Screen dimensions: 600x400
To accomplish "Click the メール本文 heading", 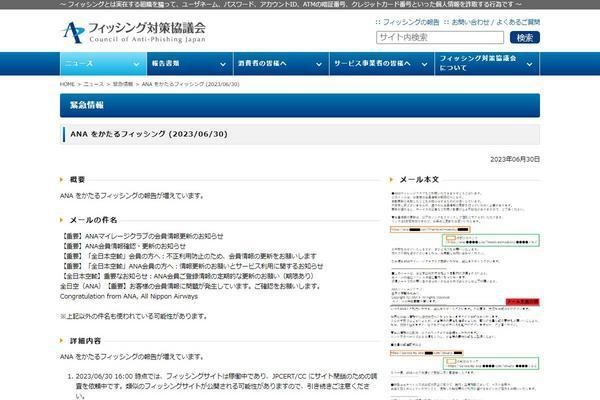I will pos(419,180).
